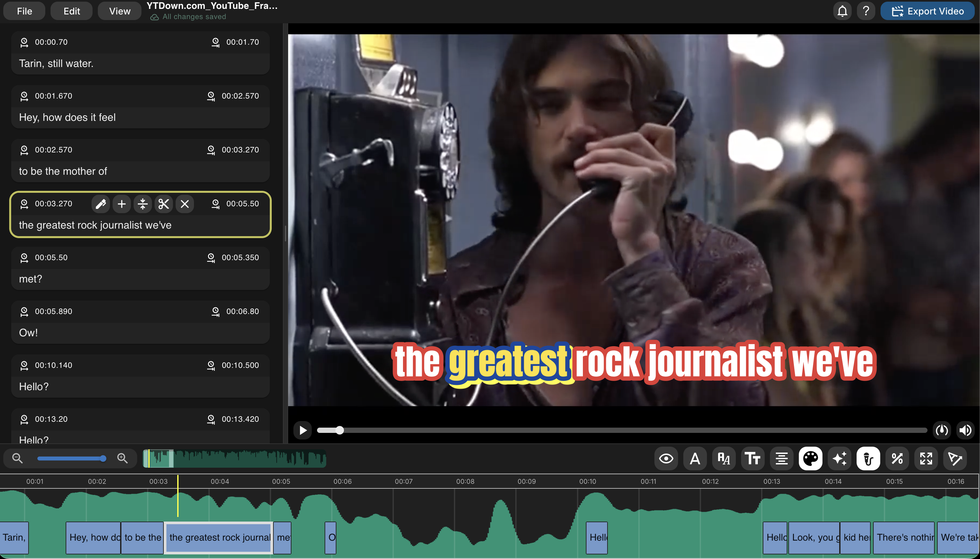
Task: Toggle subtitle visibility eye icon
Action: pyautogui.click(x=666, y=458)
